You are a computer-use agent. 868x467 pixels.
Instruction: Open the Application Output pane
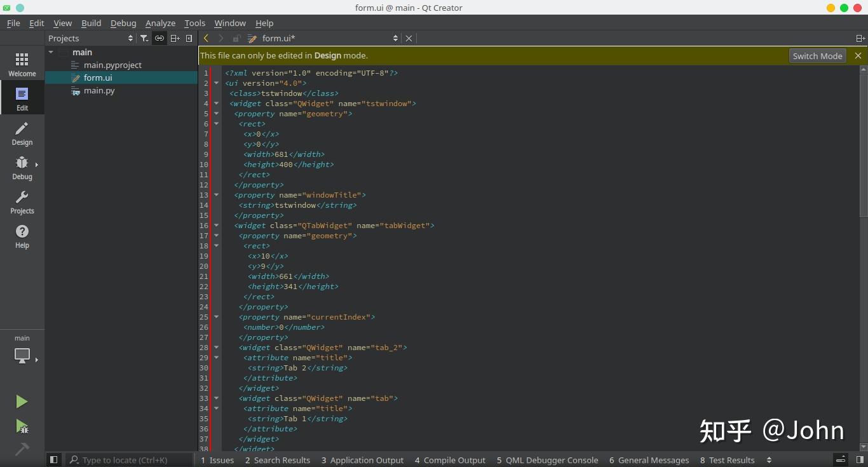362,460
